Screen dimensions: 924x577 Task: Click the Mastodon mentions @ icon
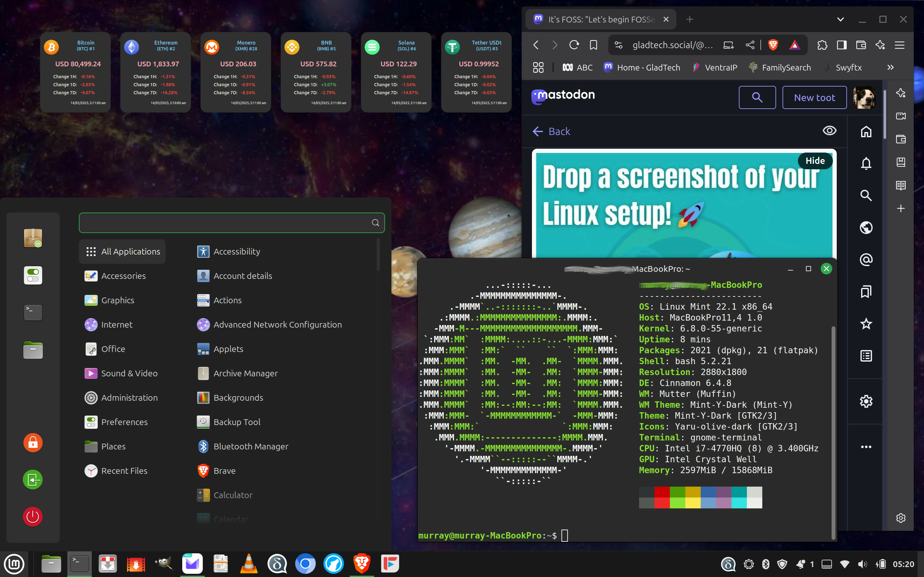(x=866, y=260)
